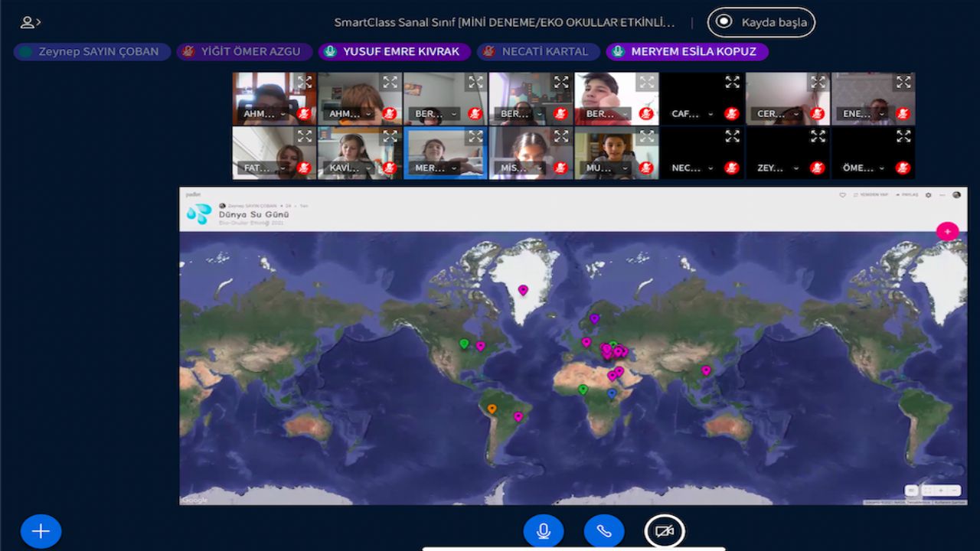Open dropdown next to KAVİ... name
Screen dimensions: 980x551
click(368, 168)
